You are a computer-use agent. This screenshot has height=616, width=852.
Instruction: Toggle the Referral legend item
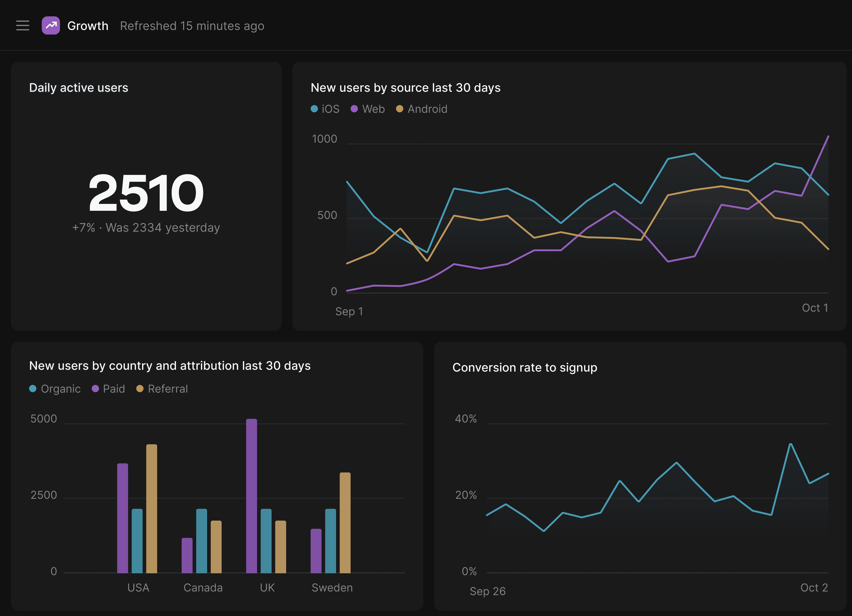162,389
